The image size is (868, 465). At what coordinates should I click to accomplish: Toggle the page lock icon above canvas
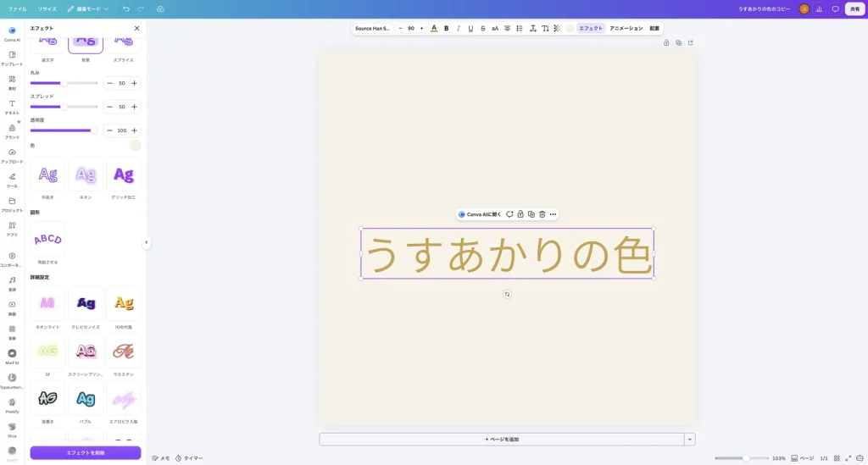click(x=666, y=42)
